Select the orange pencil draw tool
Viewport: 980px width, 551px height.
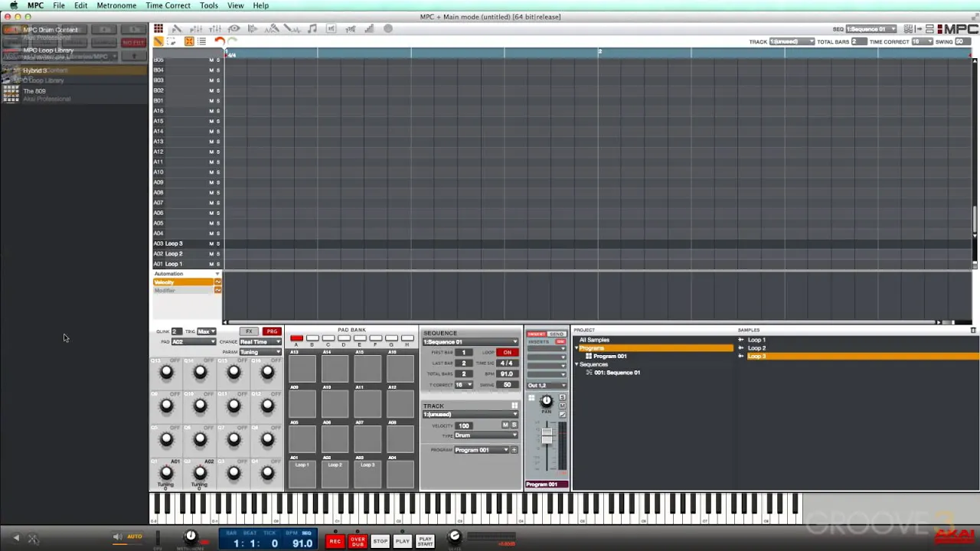point(158,41)
